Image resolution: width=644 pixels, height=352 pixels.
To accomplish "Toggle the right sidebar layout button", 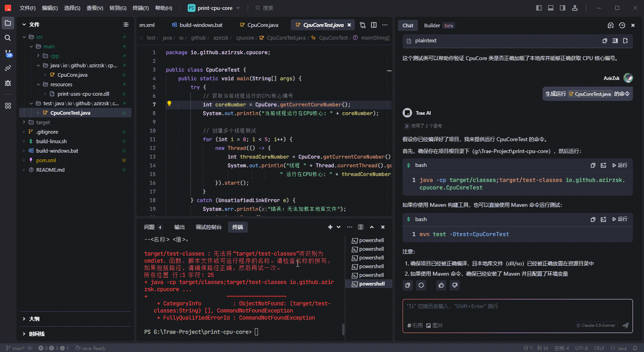I will click(x=563, y=8).
